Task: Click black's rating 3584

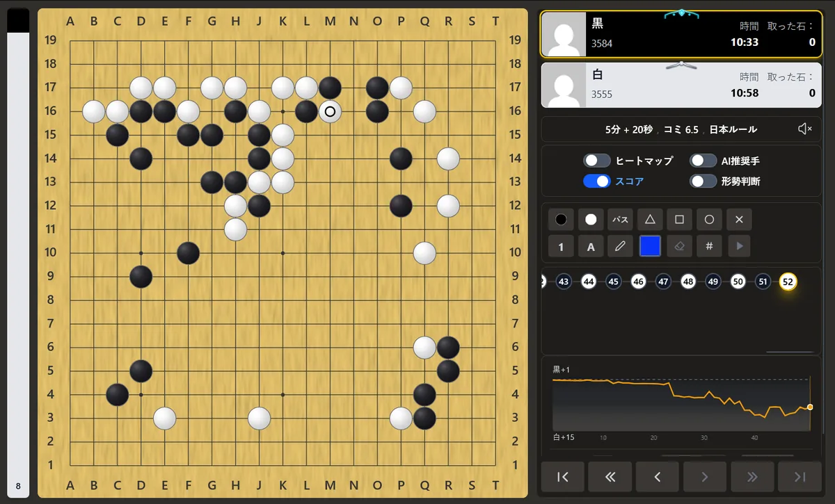Action: coord(602,43)
